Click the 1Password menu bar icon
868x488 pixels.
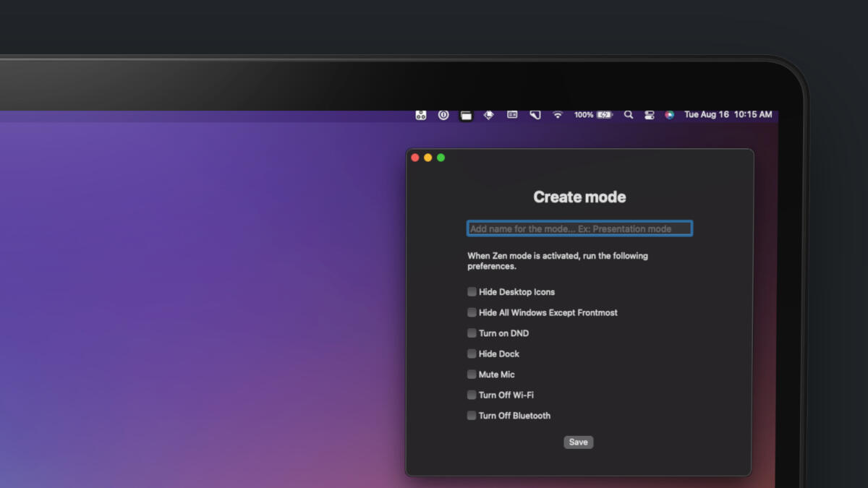[443, 115]
